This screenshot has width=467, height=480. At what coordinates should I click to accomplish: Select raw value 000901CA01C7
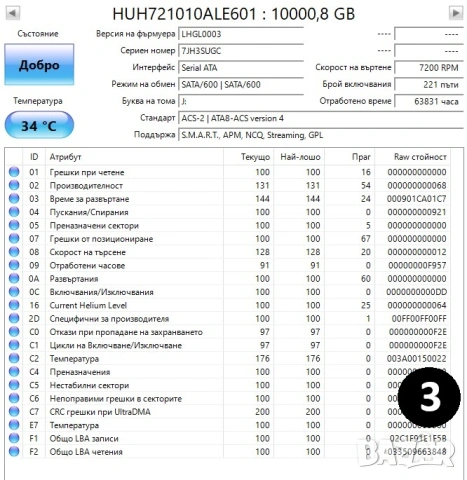[416, 199]
